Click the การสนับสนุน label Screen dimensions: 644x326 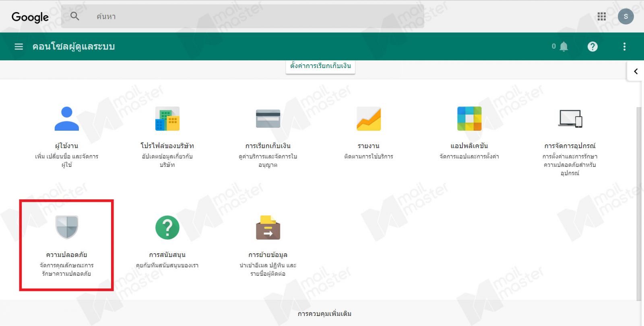click(167, 255)
